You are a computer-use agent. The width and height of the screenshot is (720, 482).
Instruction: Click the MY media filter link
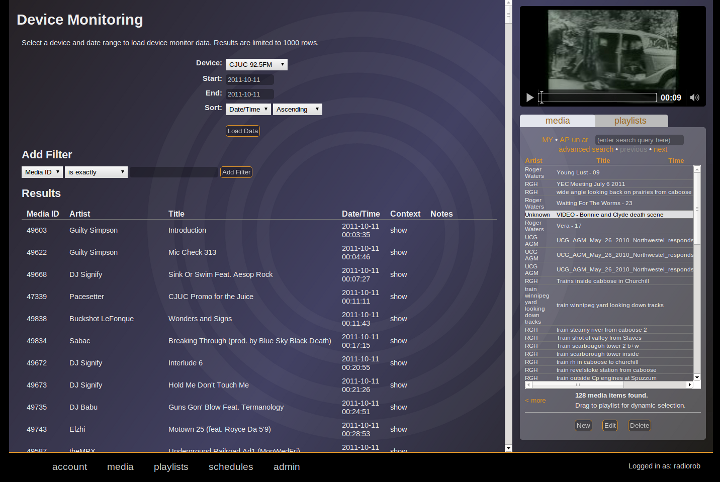tap(547, 140)
